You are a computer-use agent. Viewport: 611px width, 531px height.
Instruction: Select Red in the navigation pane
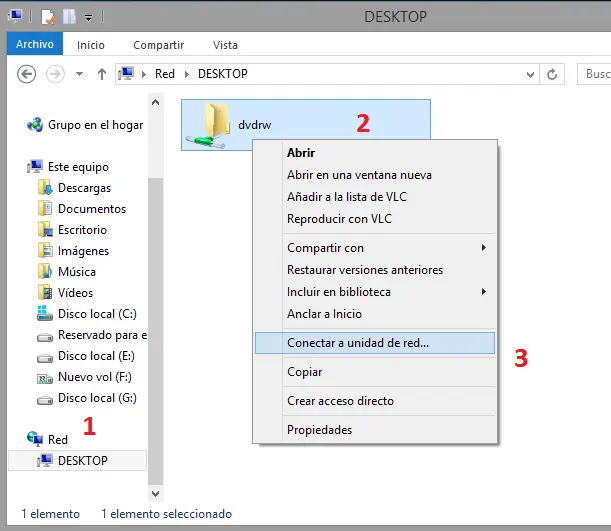pyautogui.click(x=58, y=440)
